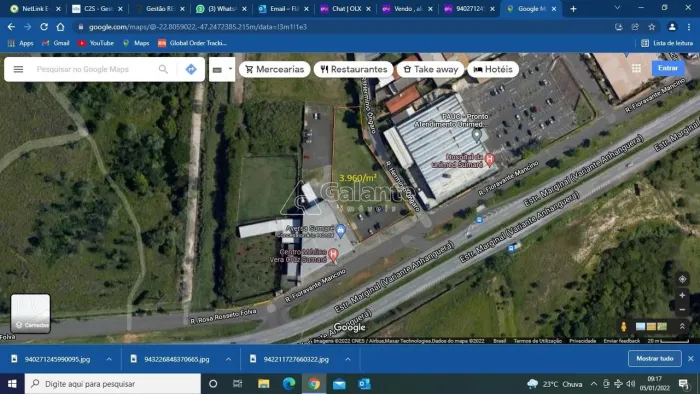Select the Street View pegman icon
The width and height of the screenshot is (700, 394).
(x=624, y=327)
